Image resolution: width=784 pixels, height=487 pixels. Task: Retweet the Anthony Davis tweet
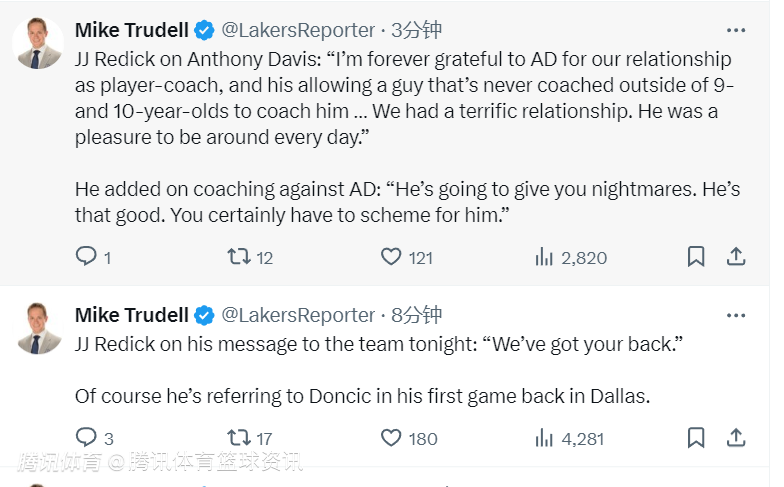[x=239, y=257]
